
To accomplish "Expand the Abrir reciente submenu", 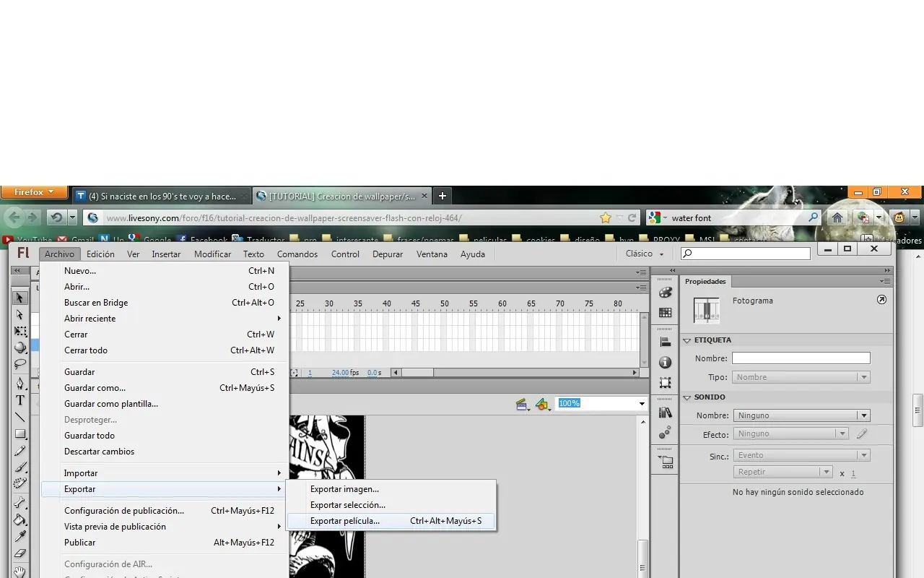I will tap(165, 319).
